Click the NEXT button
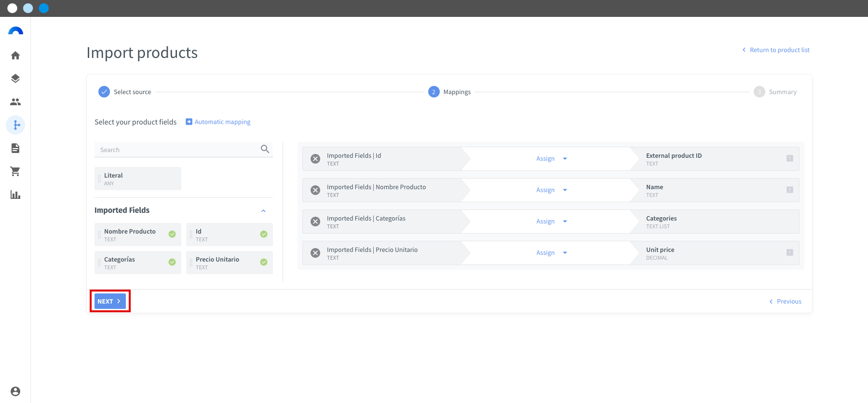 pos(110,301)
